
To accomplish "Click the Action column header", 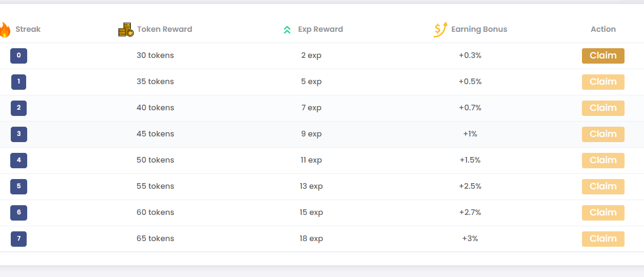I will (x=603, y=29).
